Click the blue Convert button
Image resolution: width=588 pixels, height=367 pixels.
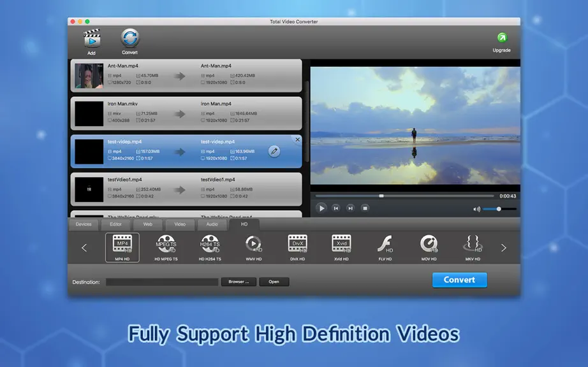click(x=459, y=280)
